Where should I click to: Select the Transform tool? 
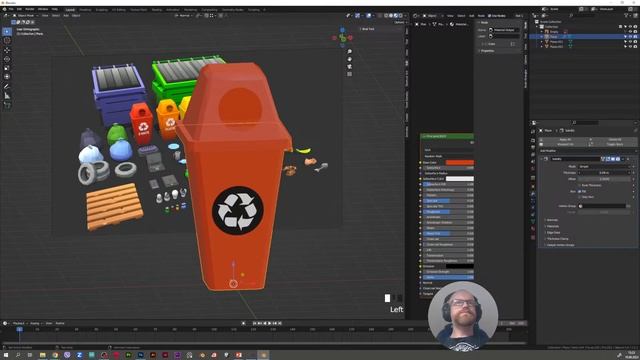(x=7, y=77)
